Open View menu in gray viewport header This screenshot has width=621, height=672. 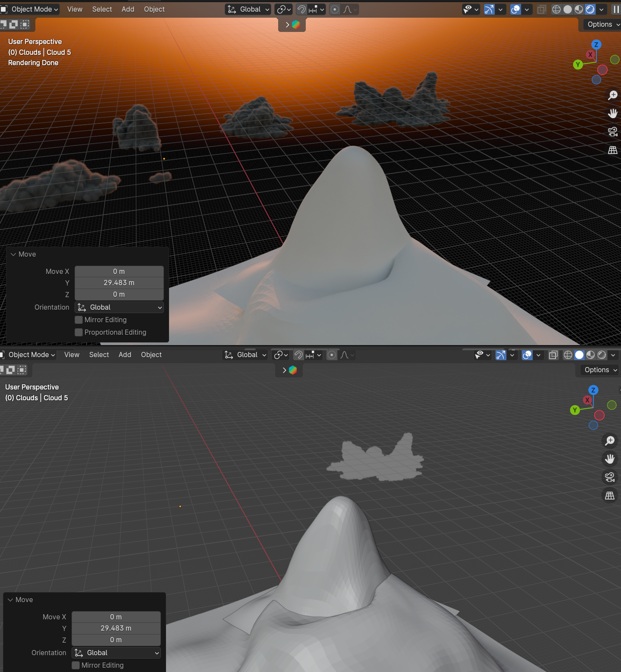72,355
